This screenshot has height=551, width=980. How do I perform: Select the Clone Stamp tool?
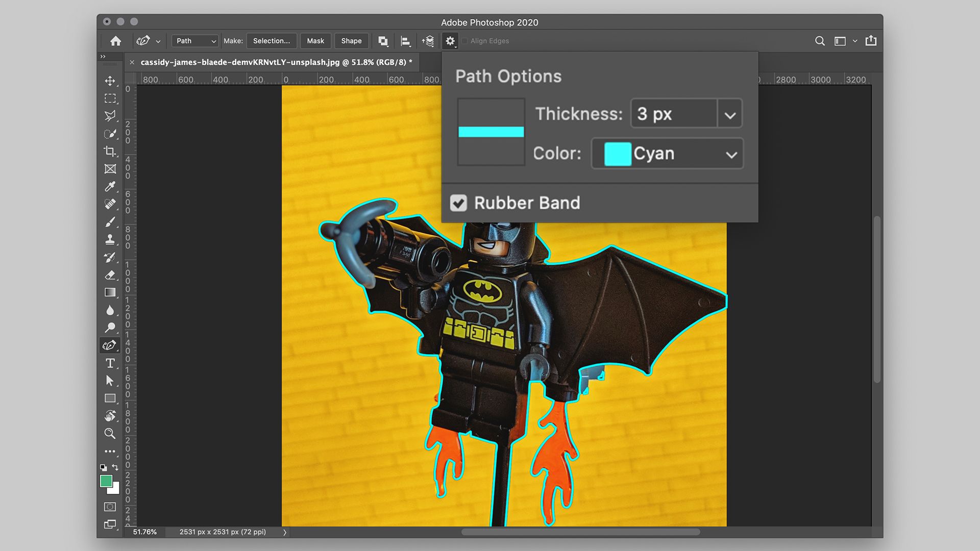tap(110, 238)
